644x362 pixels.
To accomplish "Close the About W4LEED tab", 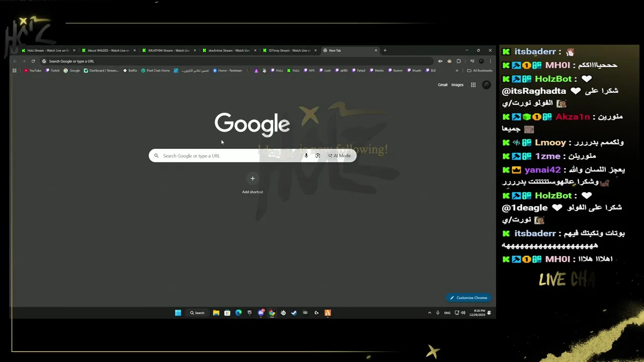I will [134, 50].
